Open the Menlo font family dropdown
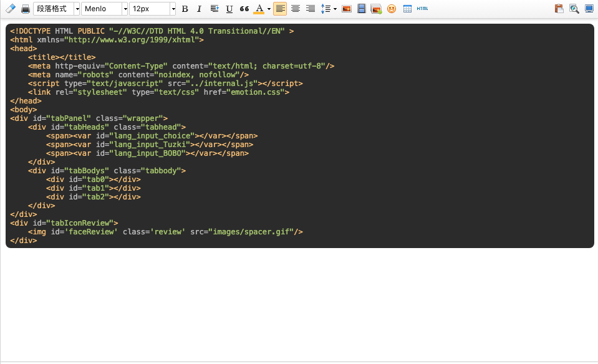The image size is (598, 364). point(105,8)
